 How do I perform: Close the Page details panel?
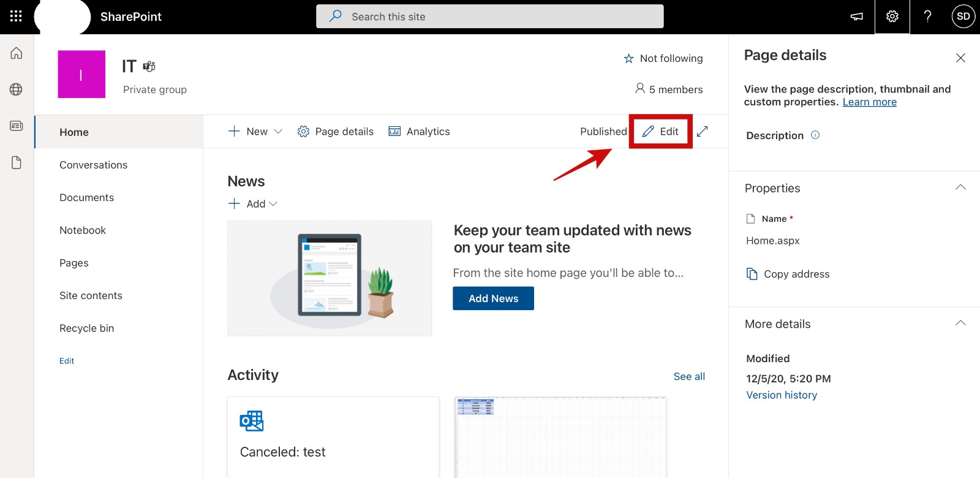point(960,58)
